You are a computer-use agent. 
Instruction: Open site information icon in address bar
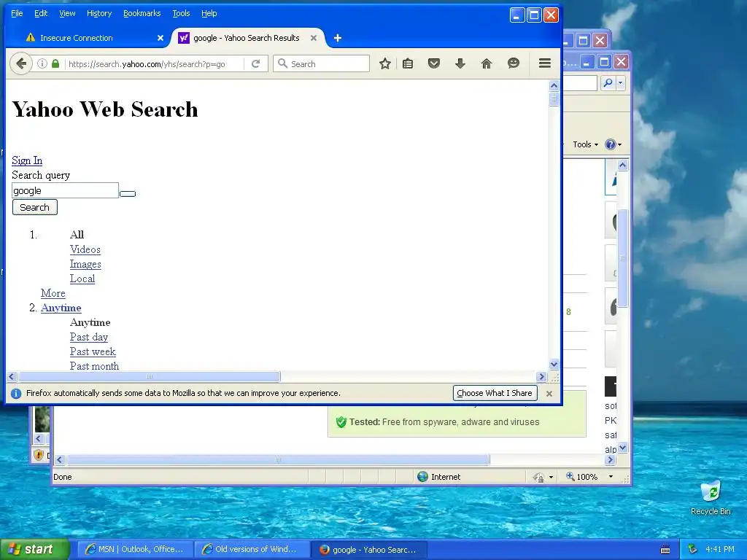pos(42,63)
